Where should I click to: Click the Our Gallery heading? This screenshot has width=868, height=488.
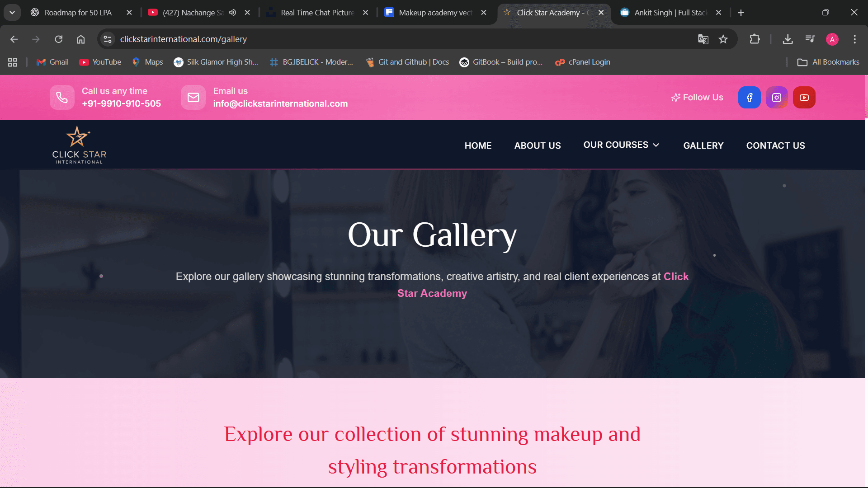(432, 235)
